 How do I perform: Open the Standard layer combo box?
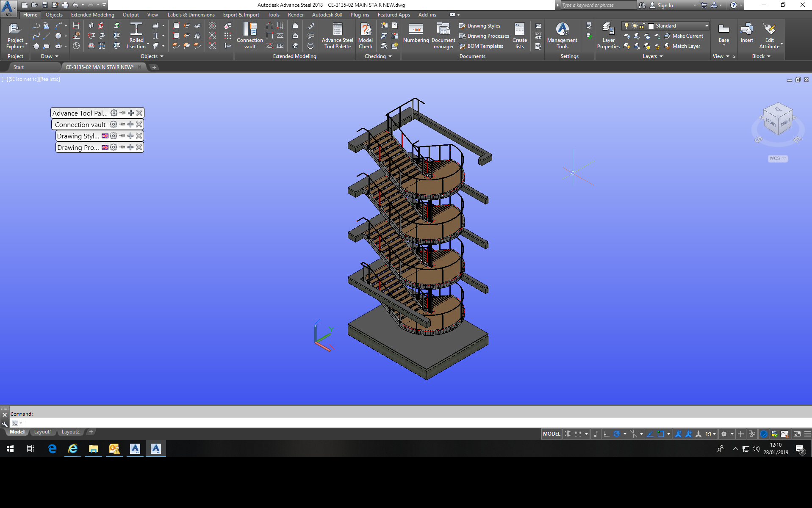[678, 26]
